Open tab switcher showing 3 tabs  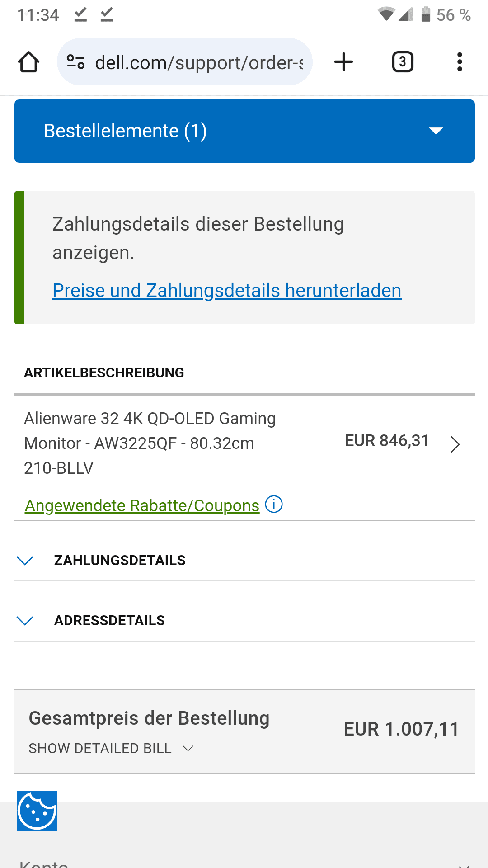pos(403,62)
